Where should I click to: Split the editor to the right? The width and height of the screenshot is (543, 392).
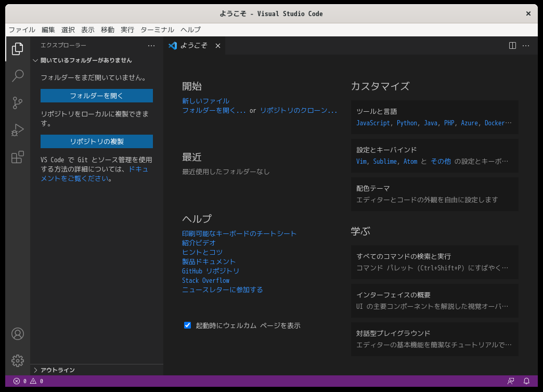point(512,46)
